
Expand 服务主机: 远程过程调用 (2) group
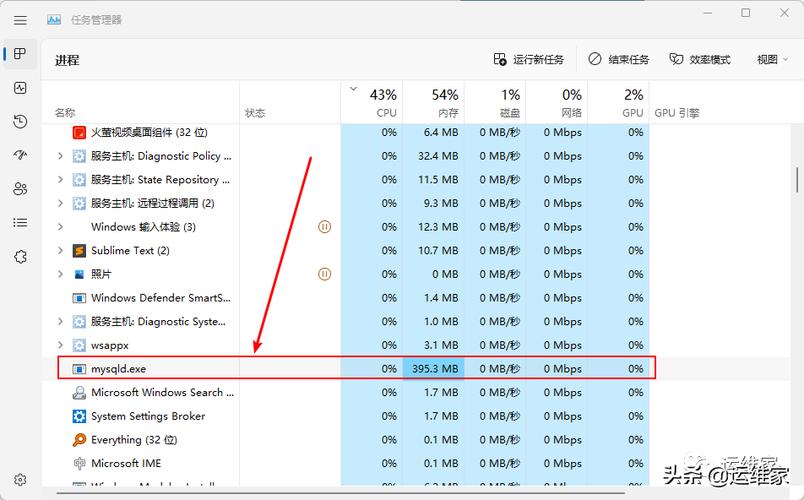point(60,203)
